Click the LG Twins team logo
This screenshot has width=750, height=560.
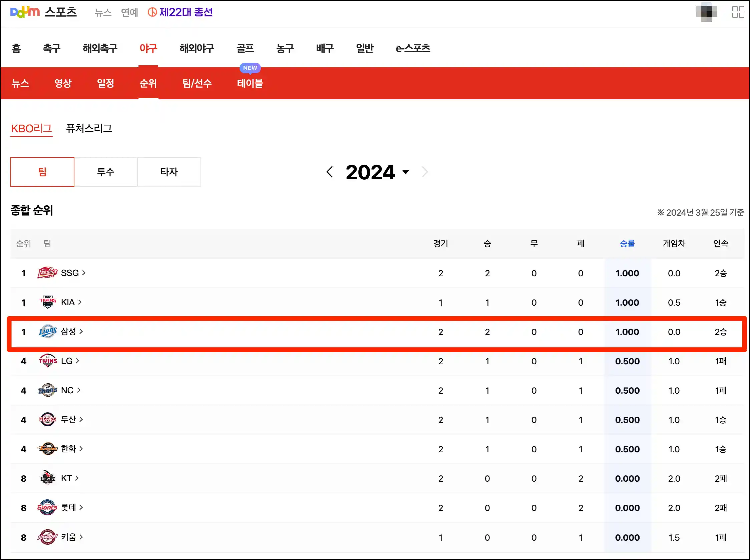pyautogui.click(x=47, y=361)
